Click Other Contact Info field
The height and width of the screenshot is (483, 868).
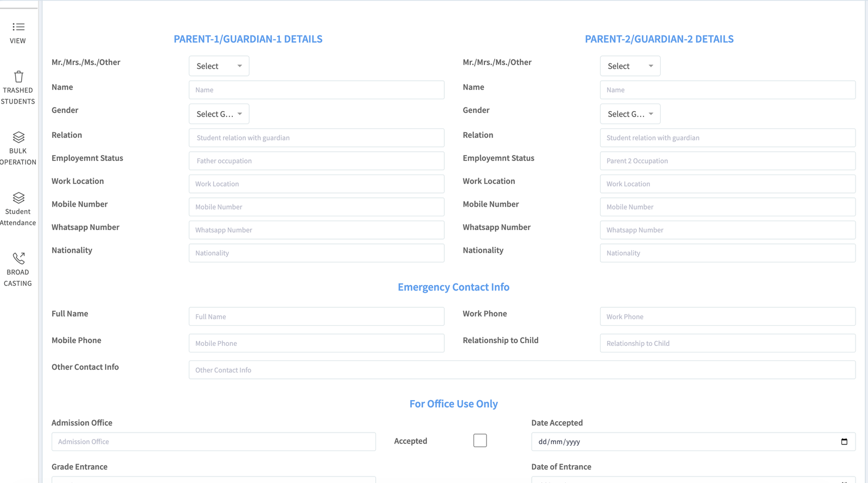point(522,370)
